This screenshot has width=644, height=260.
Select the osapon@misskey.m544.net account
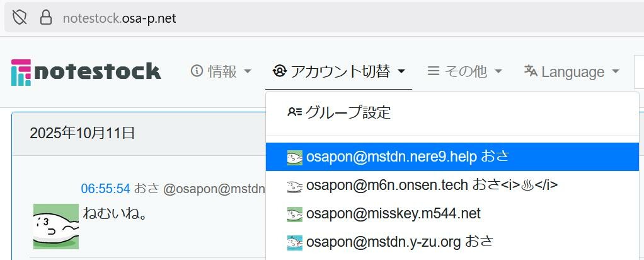(393, 214)
